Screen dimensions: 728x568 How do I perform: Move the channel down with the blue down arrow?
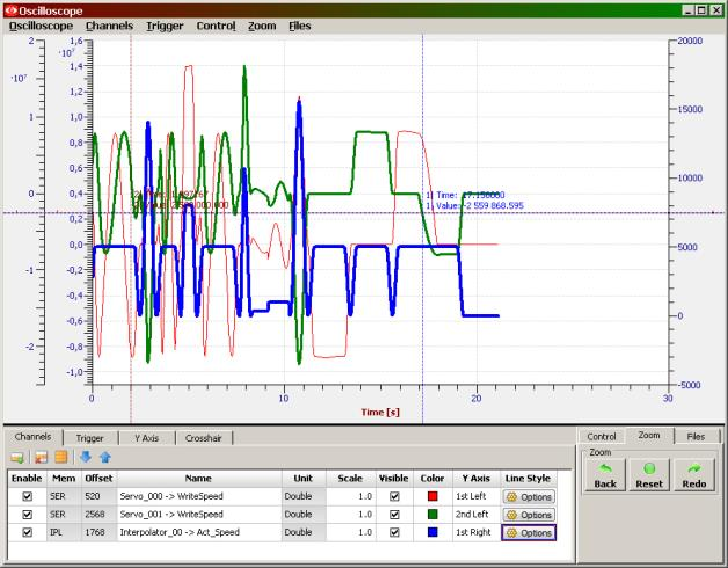click(86, 457)
